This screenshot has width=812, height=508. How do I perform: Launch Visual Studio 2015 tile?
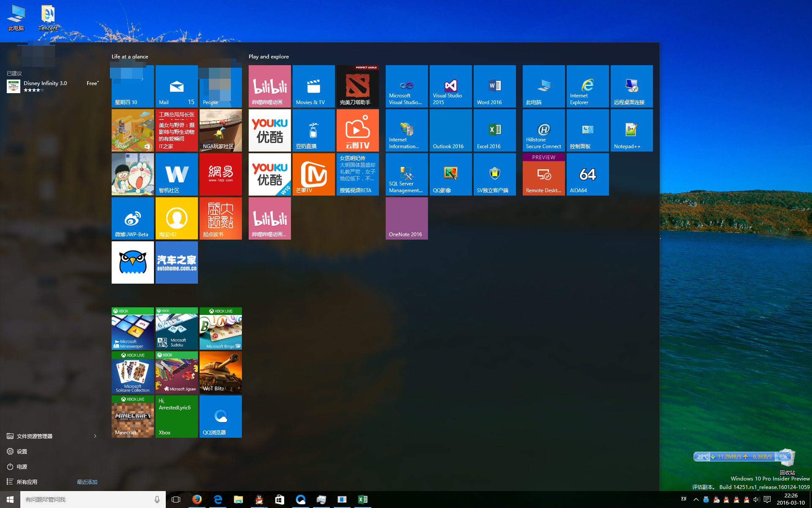451,86
